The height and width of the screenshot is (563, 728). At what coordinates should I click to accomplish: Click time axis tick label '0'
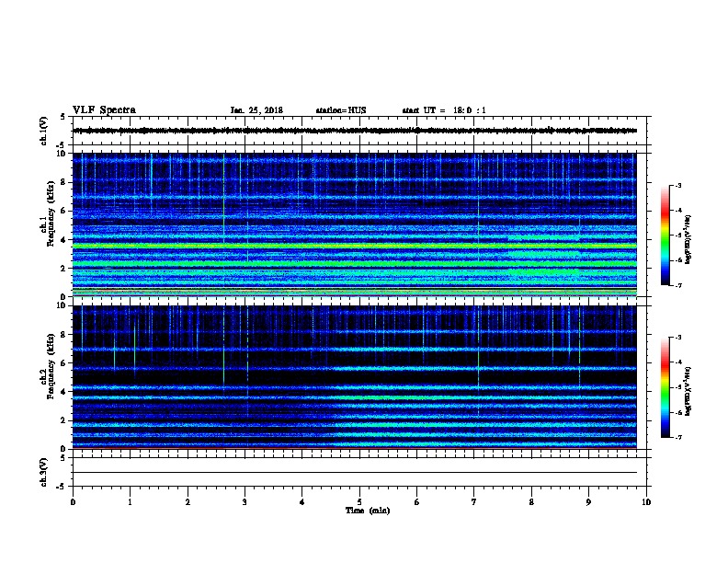73,501
